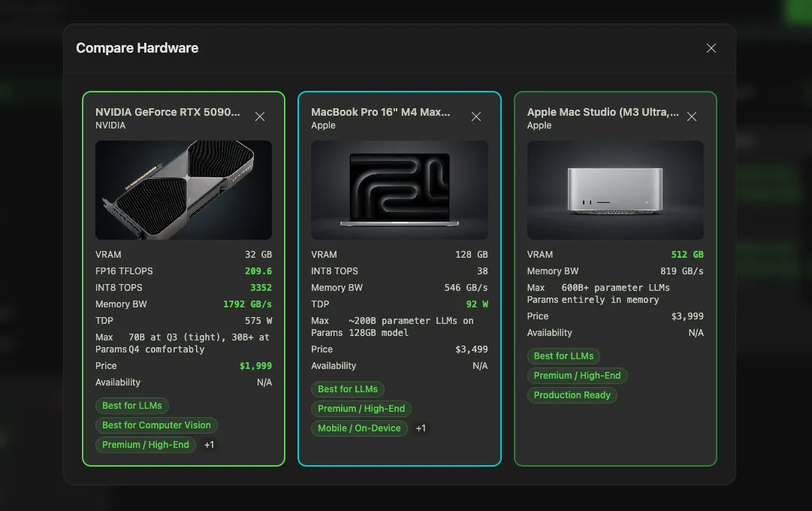
Task: Remove the MacBook Pro card from comparison
Action: (476, 116)
